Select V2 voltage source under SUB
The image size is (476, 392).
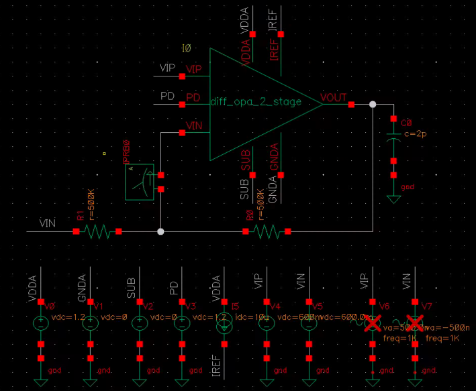click(140, 323)
